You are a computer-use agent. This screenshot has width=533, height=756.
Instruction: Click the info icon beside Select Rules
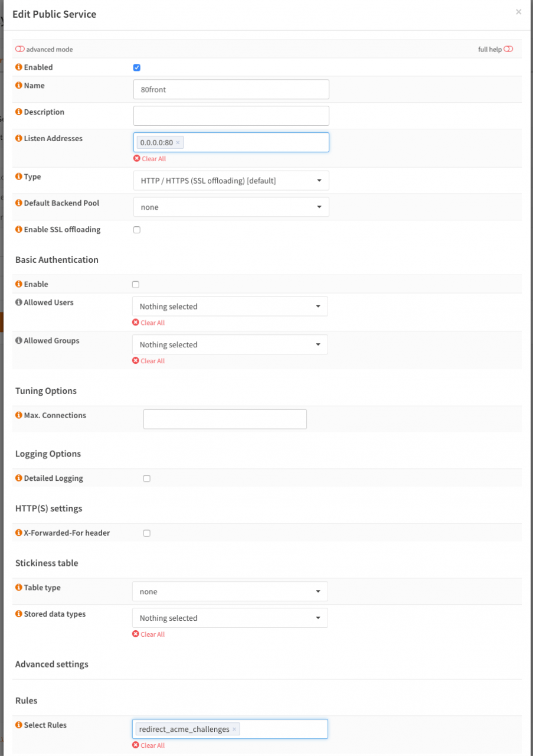(19, 725)
